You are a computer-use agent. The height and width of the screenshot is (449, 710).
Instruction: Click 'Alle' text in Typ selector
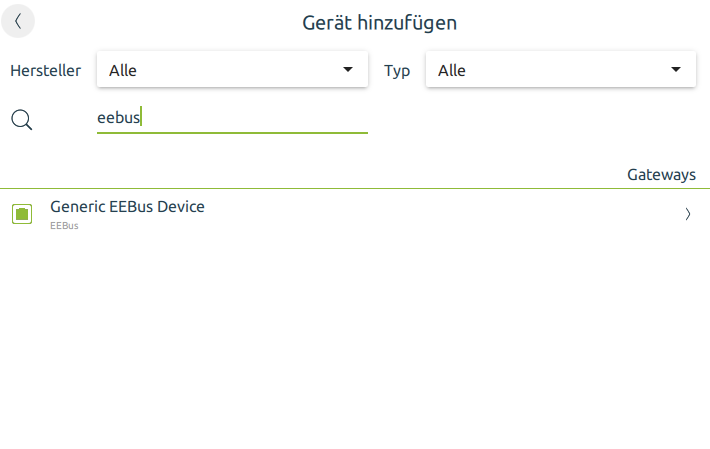452,71
